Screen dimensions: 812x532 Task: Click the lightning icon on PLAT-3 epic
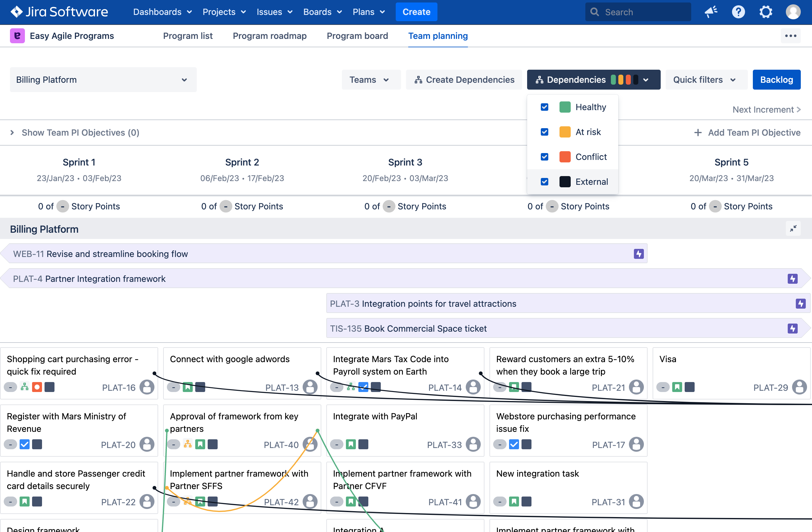800,304
